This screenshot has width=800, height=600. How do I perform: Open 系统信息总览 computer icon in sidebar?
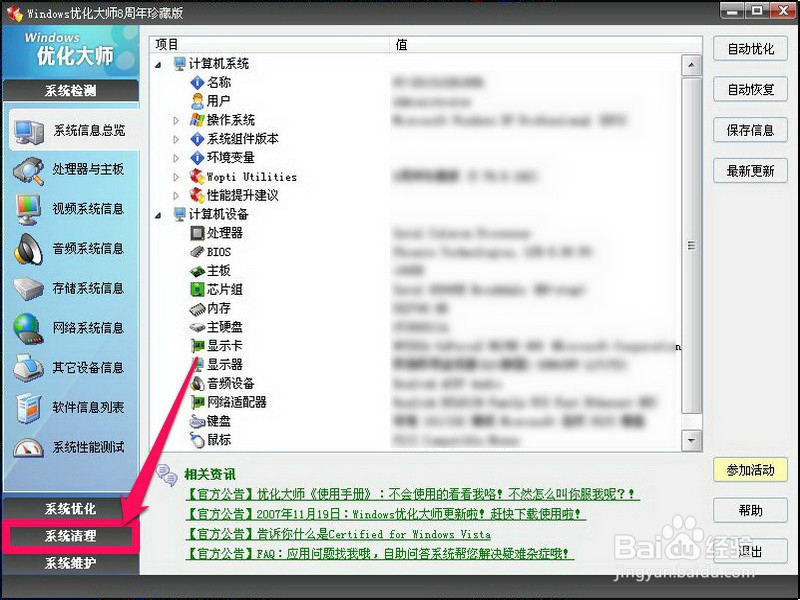click(x=29, y=132)
